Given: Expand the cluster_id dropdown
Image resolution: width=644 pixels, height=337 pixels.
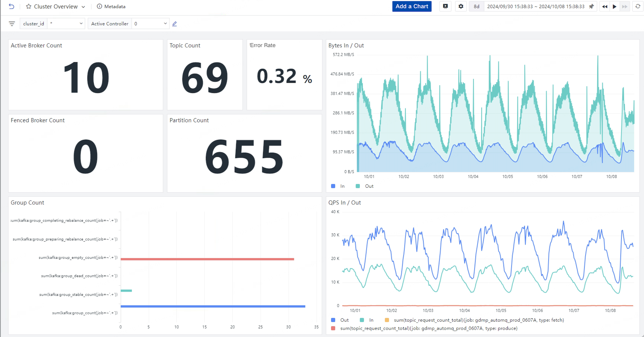Looking at the screenshot, I should (x=81, y=23).
